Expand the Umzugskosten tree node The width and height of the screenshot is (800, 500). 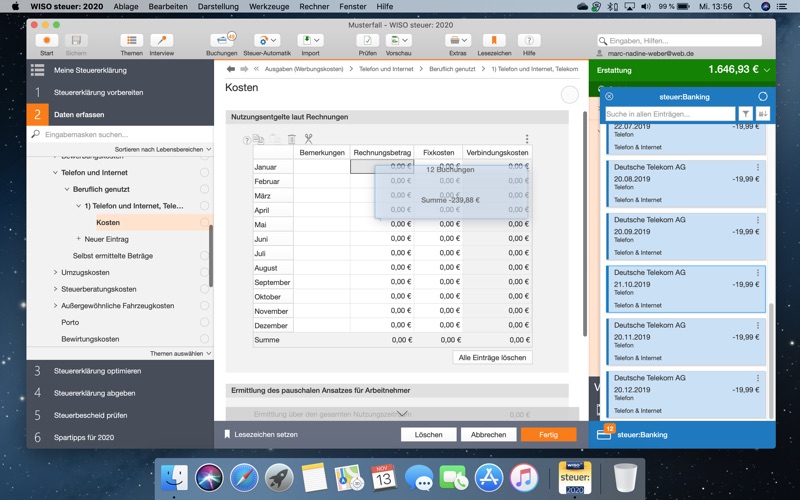click(55, 272)
